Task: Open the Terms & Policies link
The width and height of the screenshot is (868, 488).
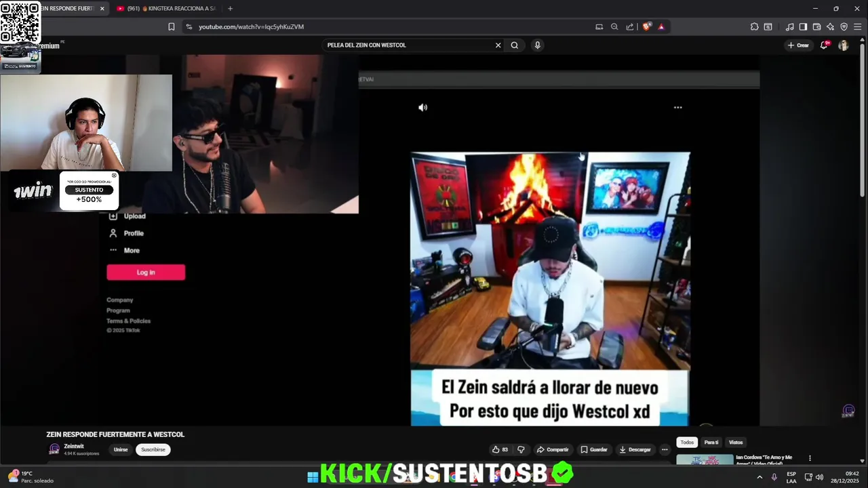Action: [129, 321]
